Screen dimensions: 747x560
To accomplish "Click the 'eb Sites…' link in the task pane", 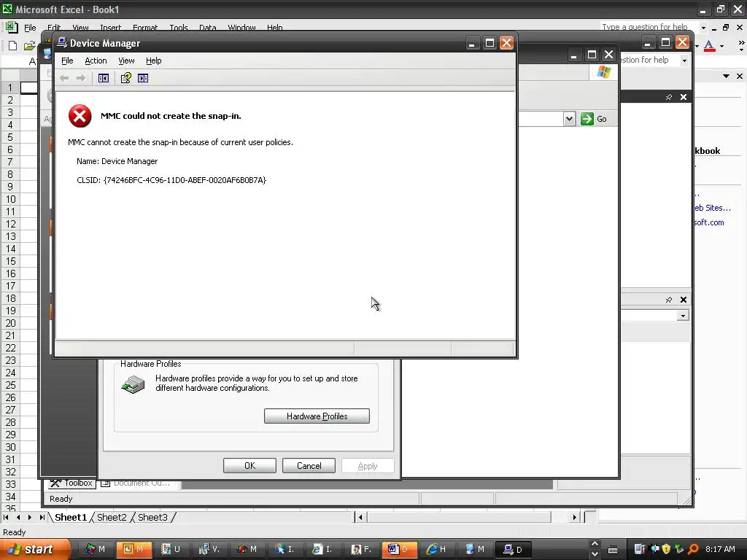I will (712, 208).
